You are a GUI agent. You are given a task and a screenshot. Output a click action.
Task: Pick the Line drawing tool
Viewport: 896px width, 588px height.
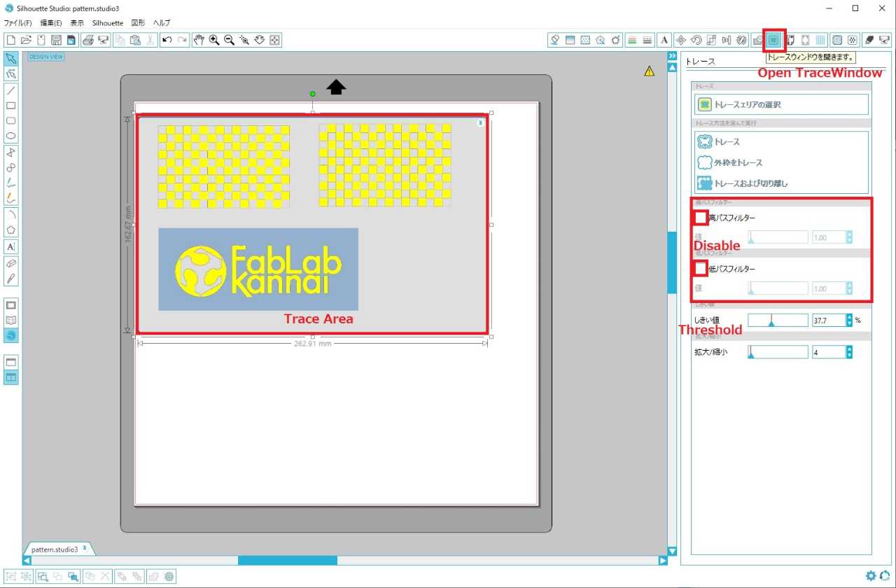[x=11, y=90]
